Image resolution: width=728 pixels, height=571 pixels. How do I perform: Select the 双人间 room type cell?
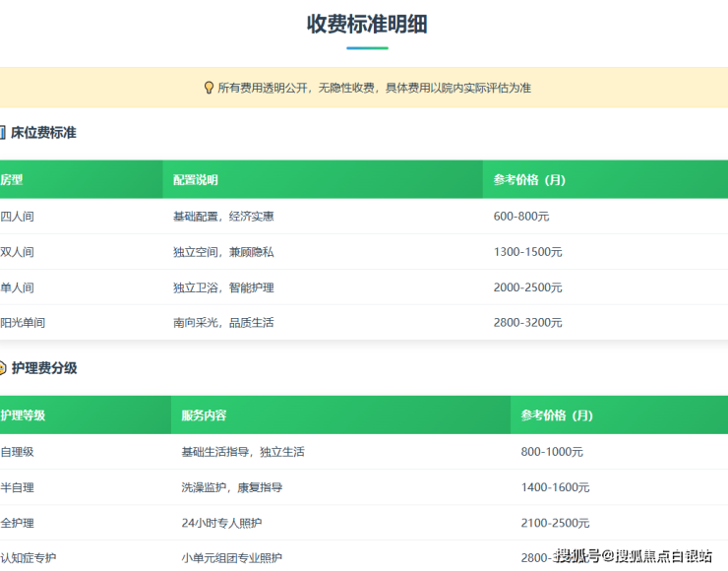[18, 252]
